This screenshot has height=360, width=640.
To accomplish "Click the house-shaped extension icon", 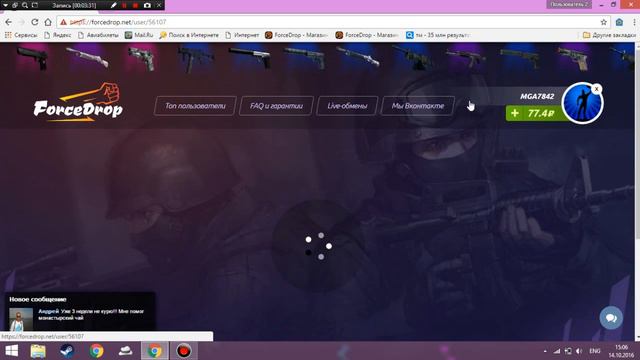I will coord(619,22).
